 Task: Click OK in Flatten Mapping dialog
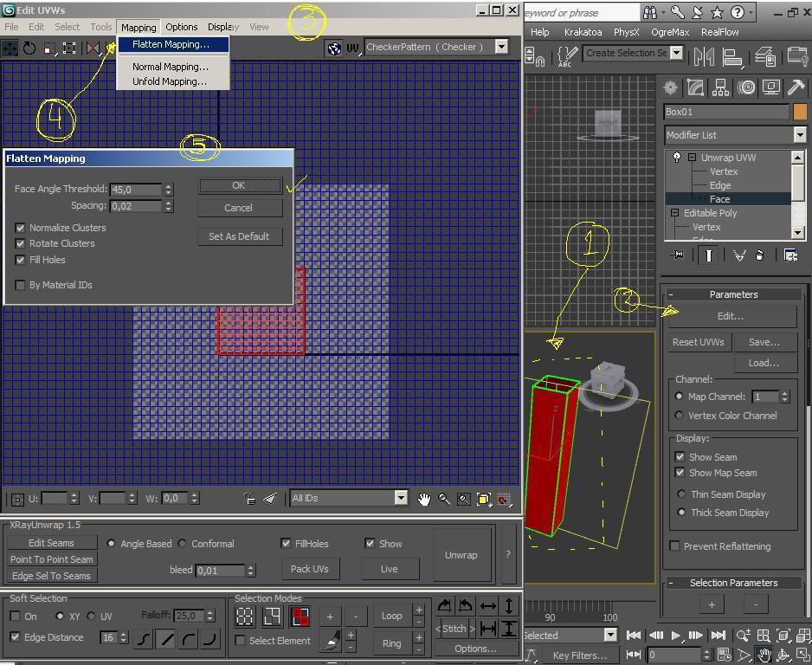[x=240, y=186]
